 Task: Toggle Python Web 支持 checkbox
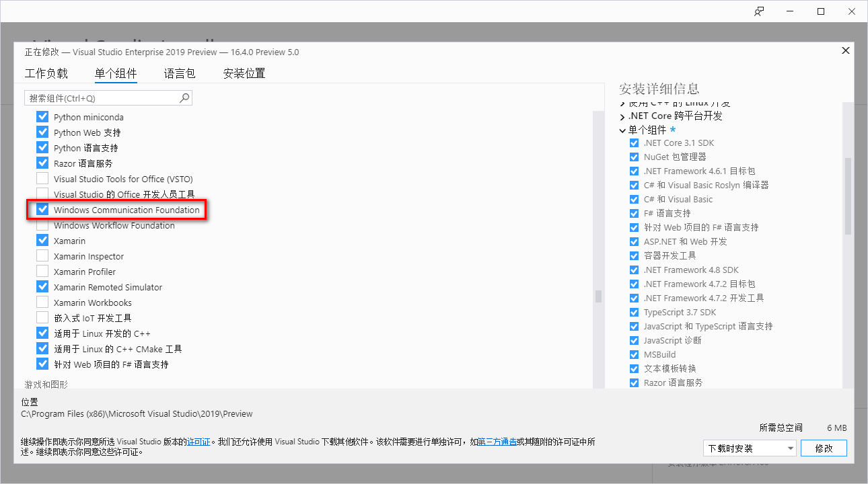[42, 132]
